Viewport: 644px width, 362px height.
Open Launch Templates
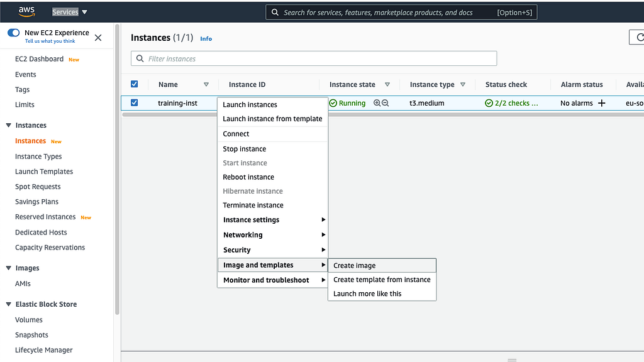click(44, 172)
